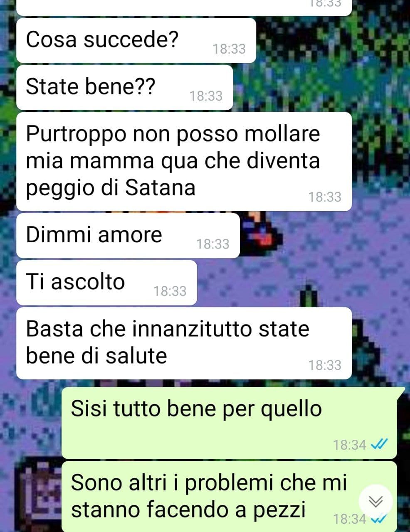The image size is (410, 532).
Task: Select the 'State bene??' message bubble
Action: 124,87
